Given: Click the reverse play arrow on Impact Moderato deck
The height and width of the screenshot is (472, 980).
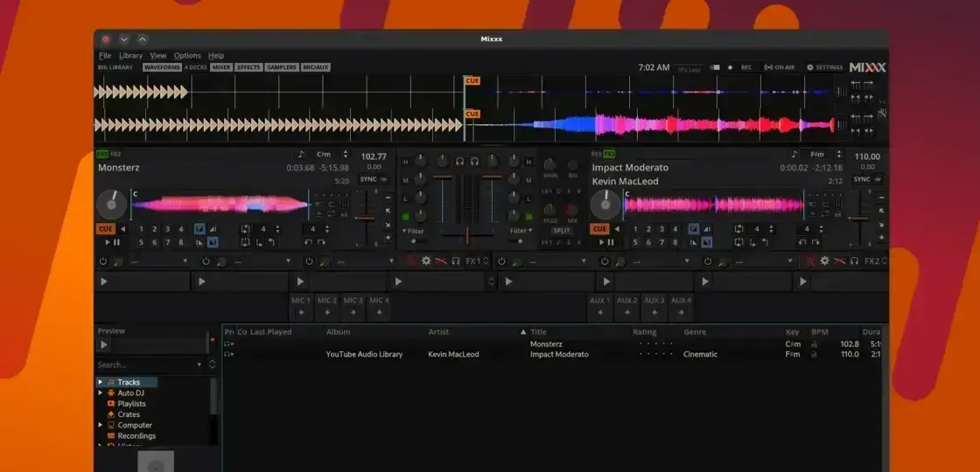Looking at the screenshot, I should point(617,229).
